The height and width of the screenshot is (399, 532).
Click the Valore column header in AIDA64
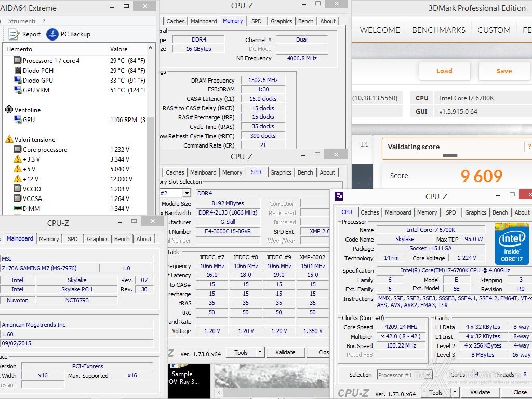point(127,49)
